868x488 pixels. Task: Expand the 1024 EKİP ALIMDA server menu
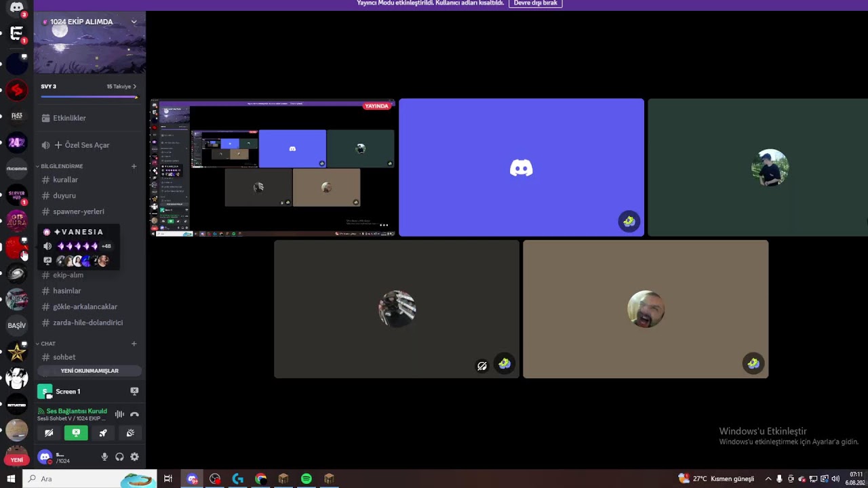click(x=134, y=22)
